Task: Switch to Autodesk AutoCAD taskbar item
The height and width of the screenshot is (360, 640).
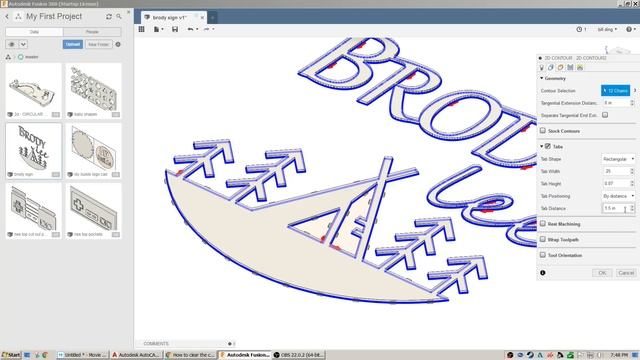Action: [x=136, y=355]
